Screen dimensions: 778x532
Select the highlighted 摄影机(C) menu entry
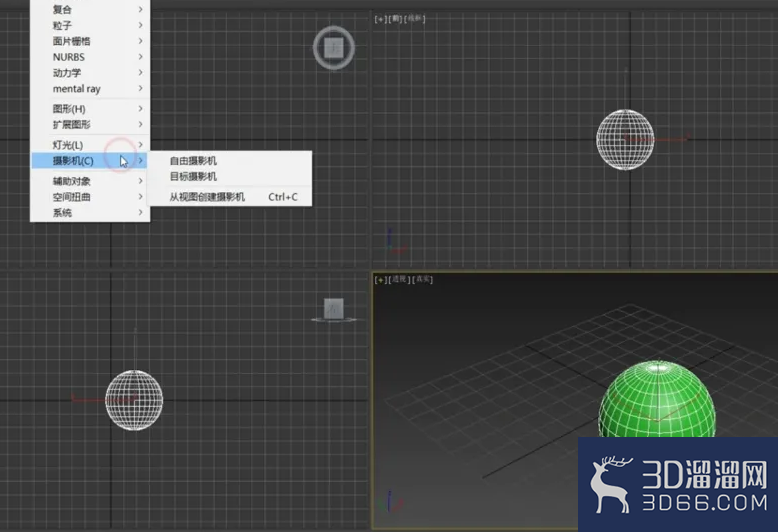pyautogui.click(x=90, y=160)
